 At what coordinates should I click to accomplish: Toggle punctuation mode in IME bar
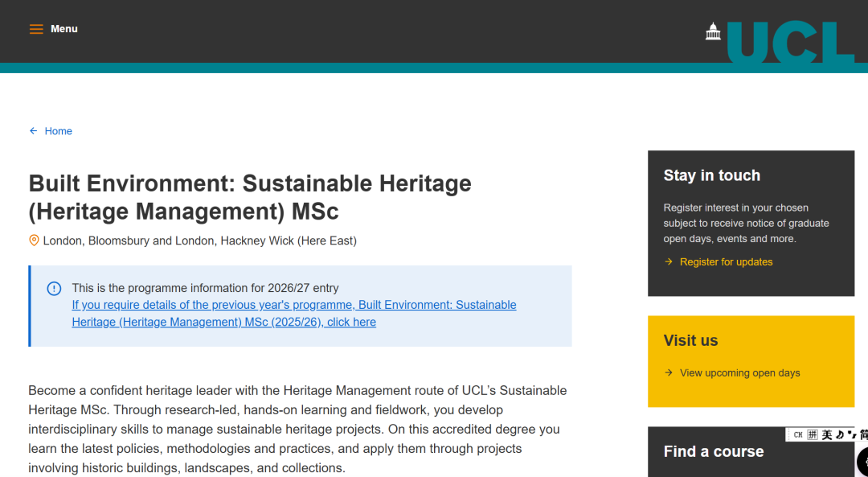tap(851, 435)
